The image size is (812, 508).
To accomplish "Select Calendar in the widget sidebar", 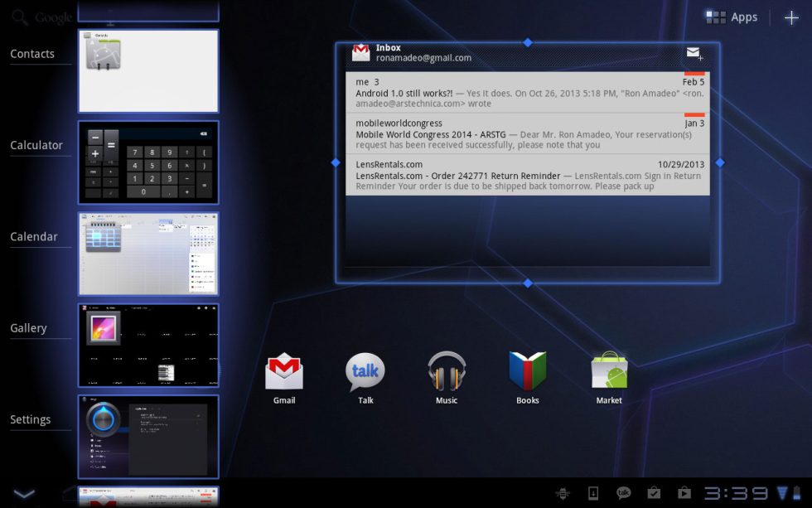I will (33, 236).
